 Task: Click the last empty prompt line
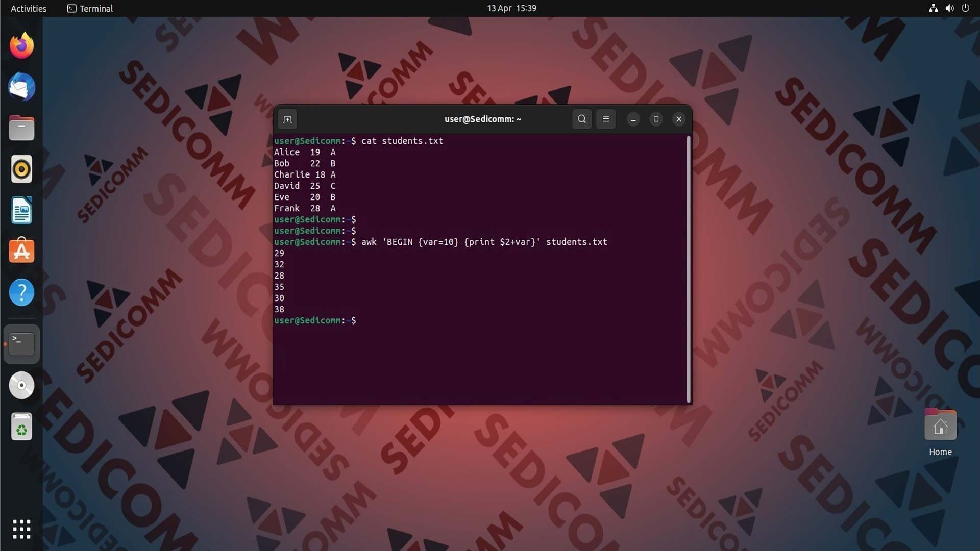pos(315,320)
